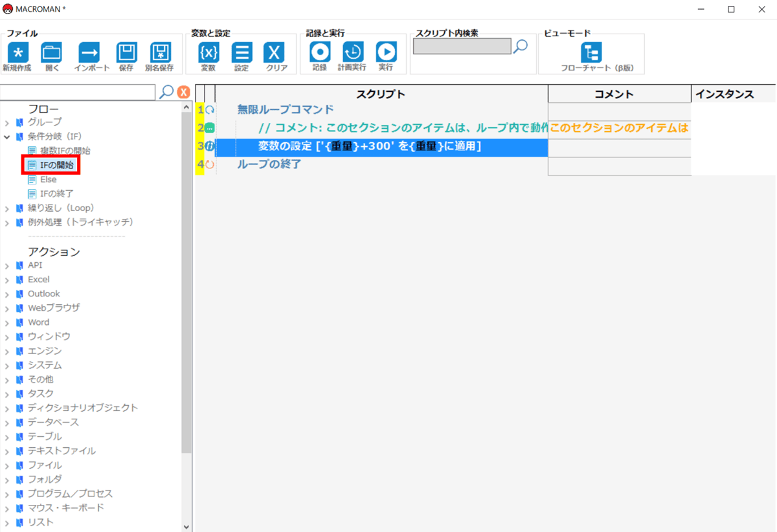Click the Else command document icon

(x=32, y=179)
